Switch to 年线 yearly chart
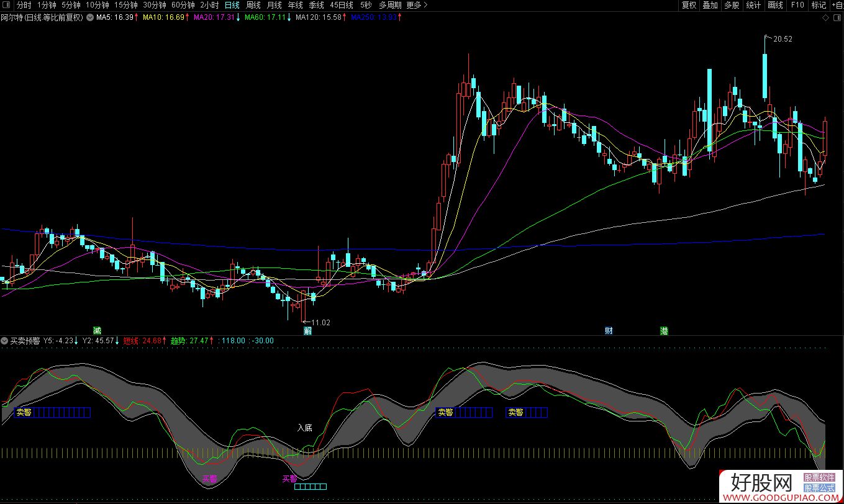844x504 pixels. click(295, 5)
